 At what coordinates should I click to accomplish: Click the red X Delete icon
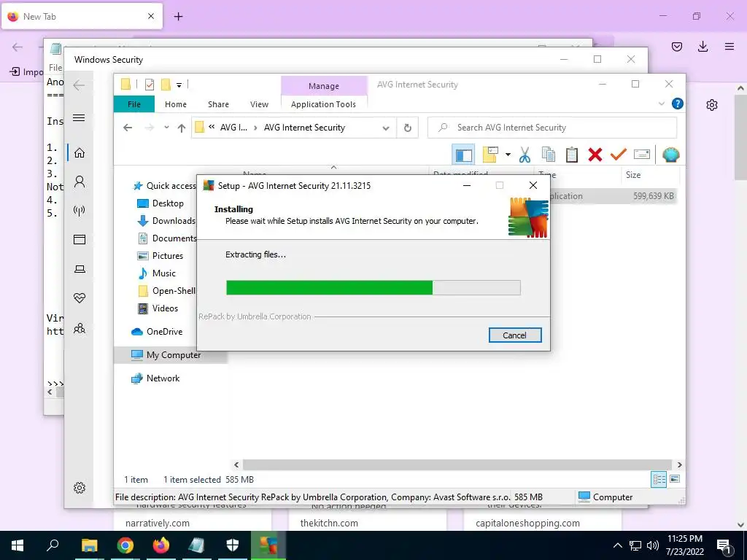(595, 155)
